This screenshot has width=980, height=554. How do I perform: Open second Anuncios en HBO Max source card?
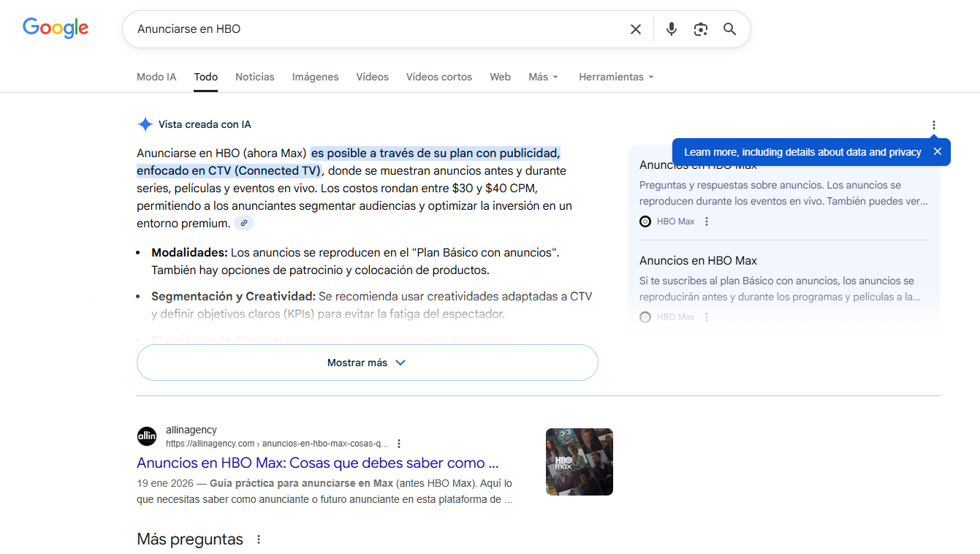point(698,261)
